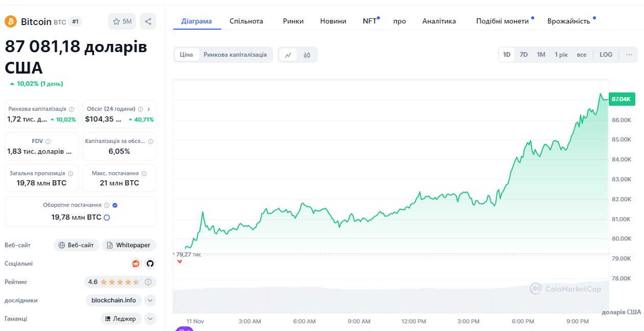The width and height of the screenshot is (644, 331).
Task: Open the Новини tab
Action: click(x=333, y=21)
